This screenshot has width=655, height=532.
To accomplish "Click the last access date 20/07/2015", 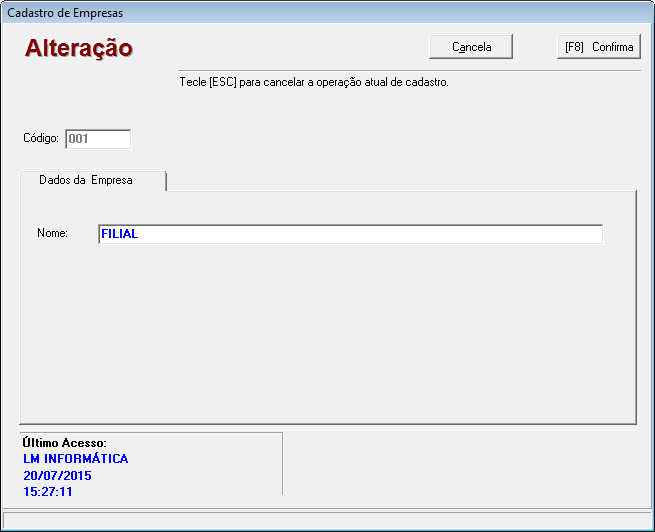I will tap(57, 476).
